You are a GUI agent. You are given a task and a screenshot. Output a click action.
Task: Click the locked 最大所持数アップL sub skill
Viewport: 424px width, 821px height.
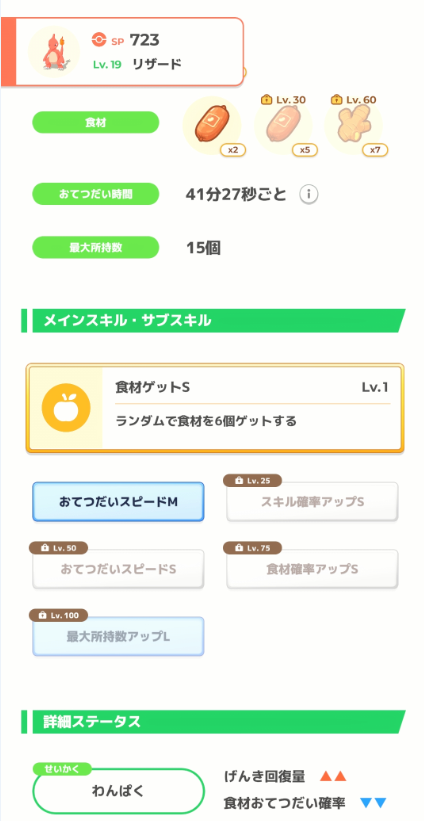(118, 636)
